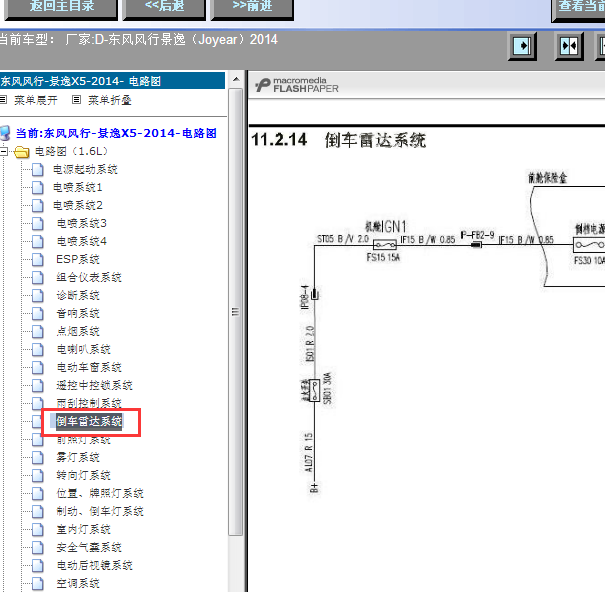Open 电喷系统3 diagram
Screen dimensions: 605x592
pyautogui.click(x=81, y=223)
